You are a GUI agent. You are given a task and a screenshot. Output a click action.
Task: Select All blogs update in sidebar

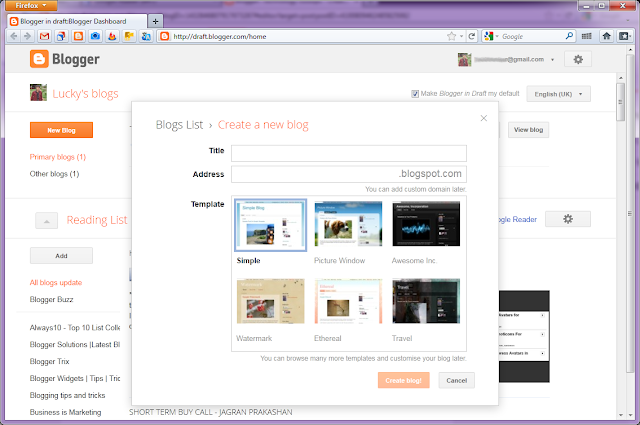tap(56, 283)
